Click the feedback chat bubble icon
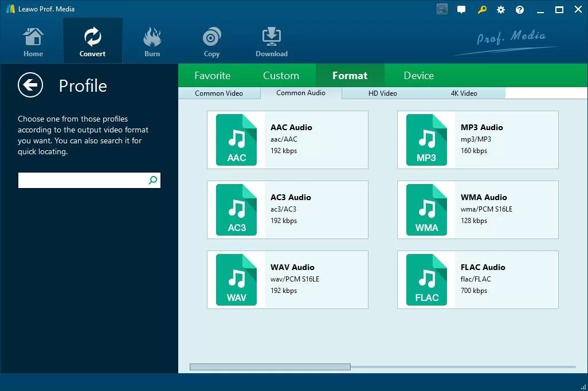The height and width of the screenshot is (391, 588). coord(461,9)
